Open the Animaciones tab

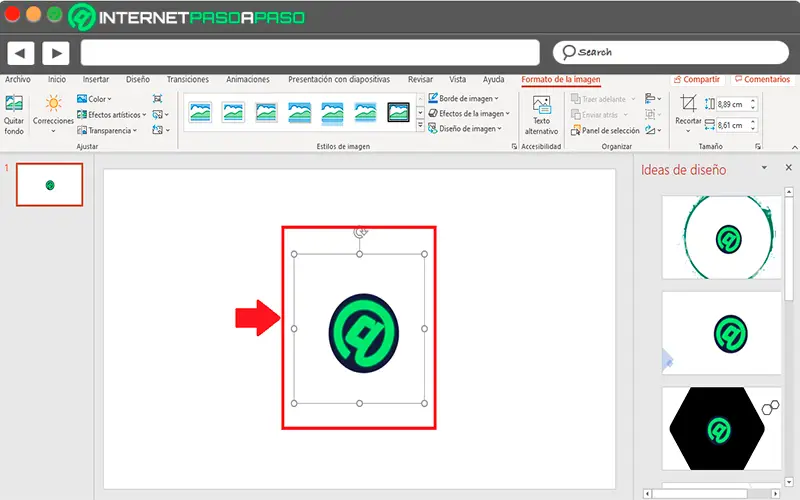(x=247, y=79)
